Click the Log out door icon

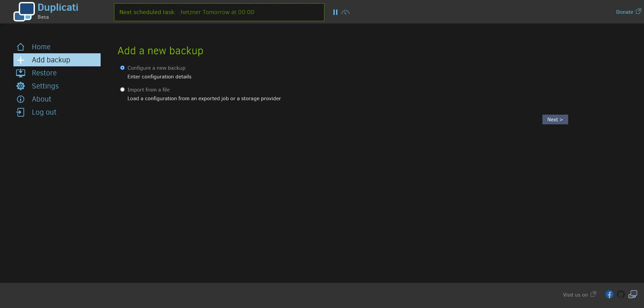(x=20, y=112)
